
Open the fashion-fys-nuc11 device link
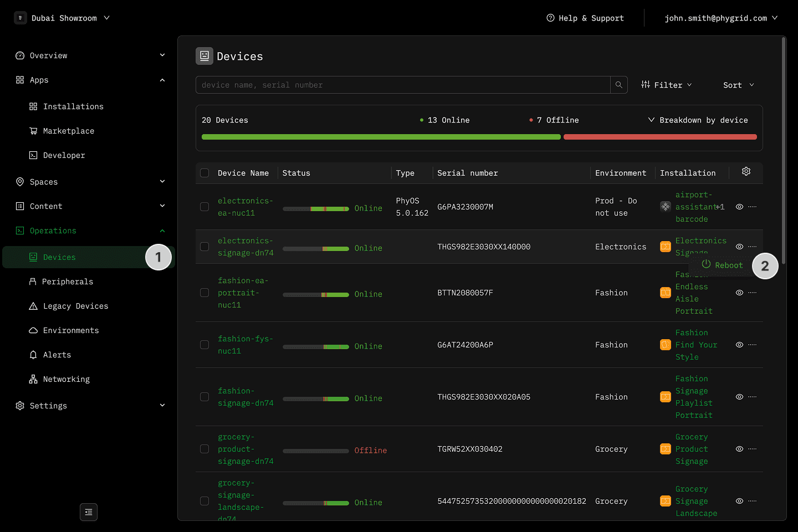click(x=245, y=345)
